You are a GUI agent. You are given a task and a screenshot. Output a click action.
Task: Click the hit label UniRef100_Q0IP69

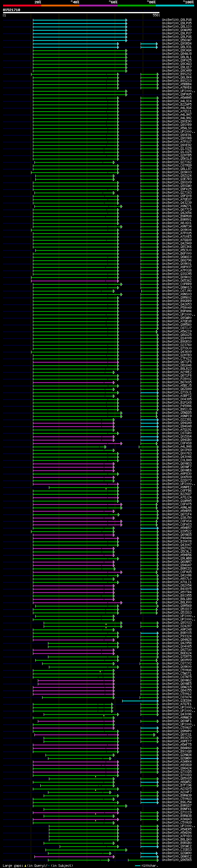click(x=177, y=450)
